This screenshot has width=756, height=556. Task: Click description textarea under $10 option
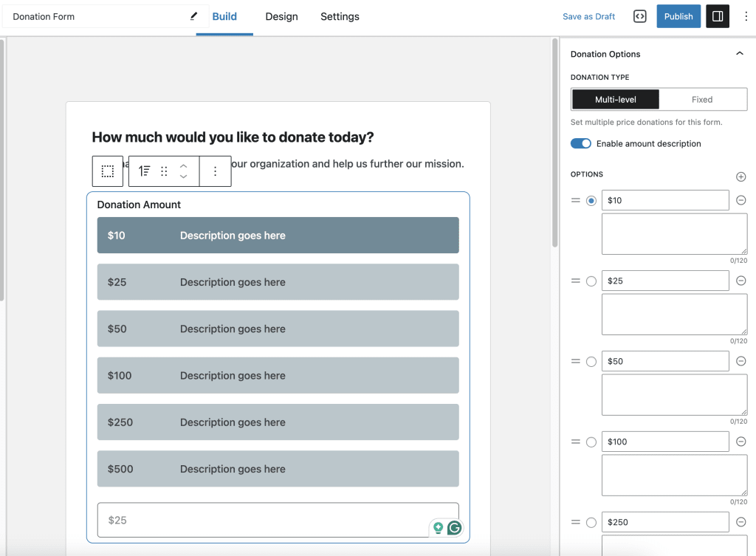[x=675, y=234]
